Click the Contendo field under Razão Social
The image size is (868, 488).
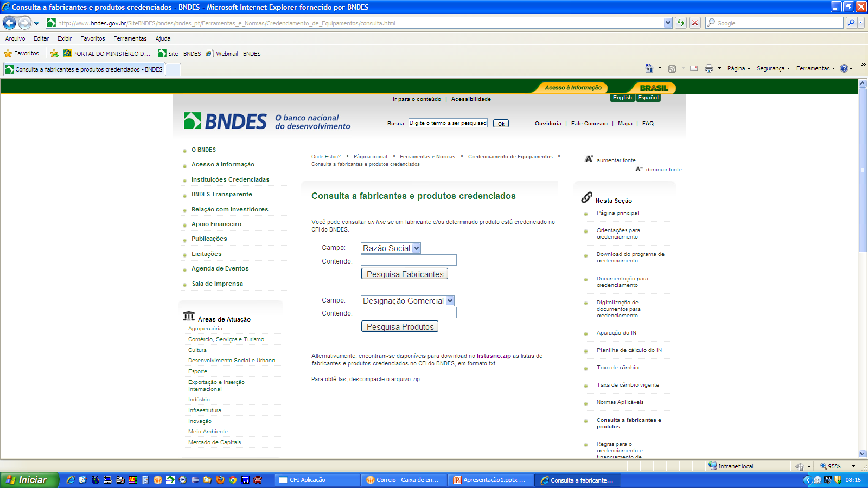(x=409, y=260)
